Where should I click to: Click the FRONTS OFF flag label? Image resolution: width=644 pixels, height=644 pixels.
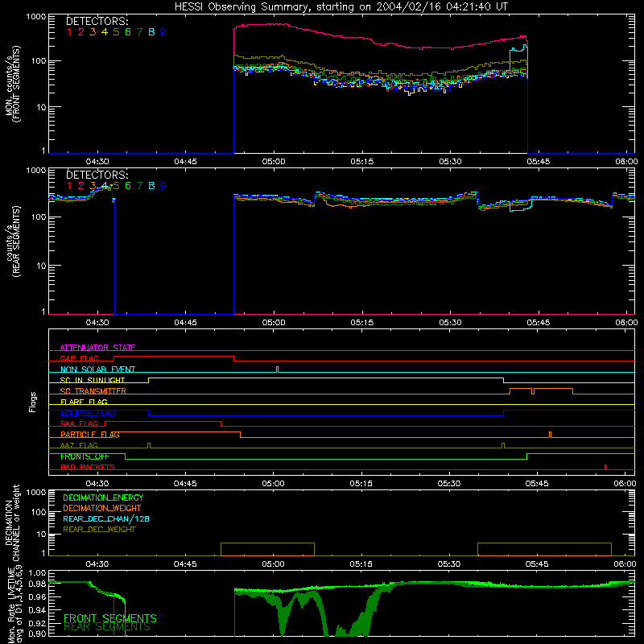pyautogui.click(x=85, y=456)
